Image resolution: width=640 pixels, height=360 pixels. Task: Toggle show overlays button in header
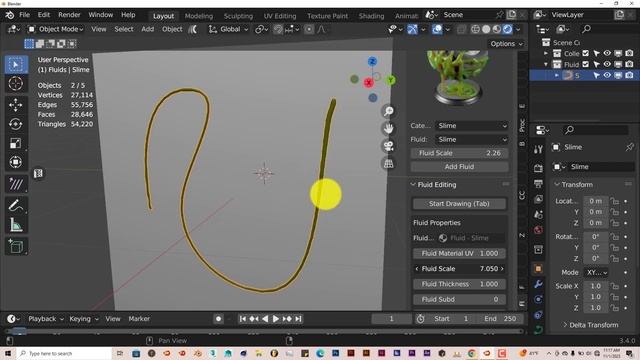click(x=437, y=29)
